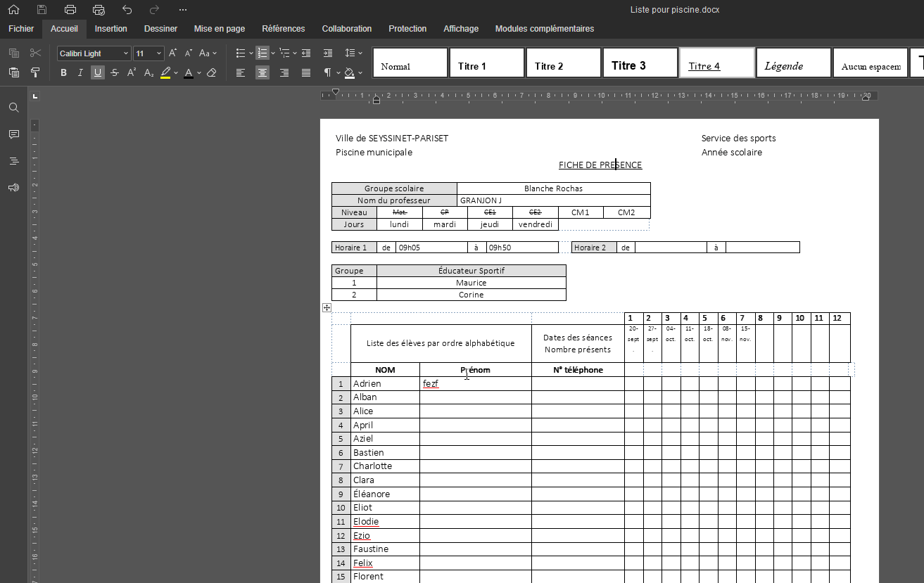This screenshot has height=583, width=924.
Task: Print the document using the printer icon
Action: [70, 10]
